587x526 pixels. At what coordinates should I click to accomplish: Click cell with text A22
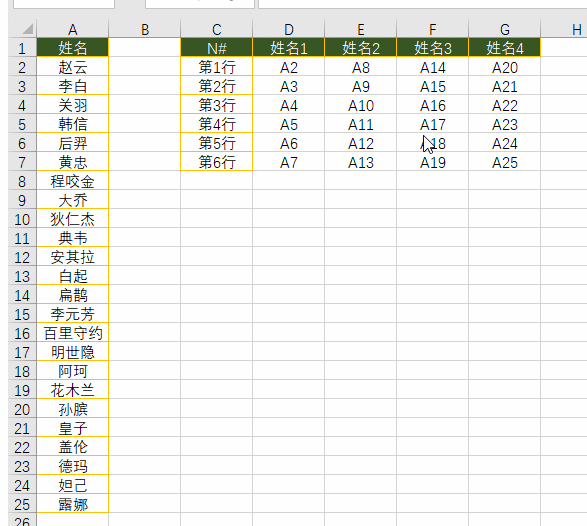(x=504, y=105)
